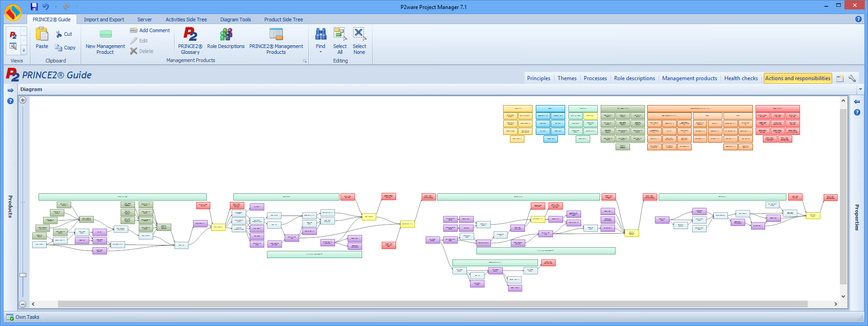This screenshot has width=868, height=326.
Task: Open ribbon help question mark icon
Action: point(858,19)
